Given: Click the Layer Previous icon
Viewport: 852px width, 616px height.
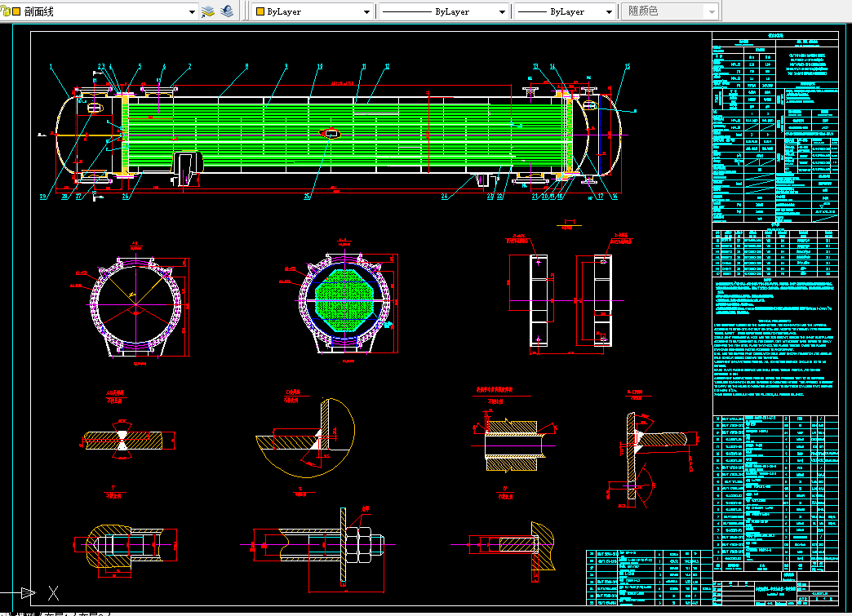Looking at the screenshot, I should pyautogui.click(x=227, y=11).
